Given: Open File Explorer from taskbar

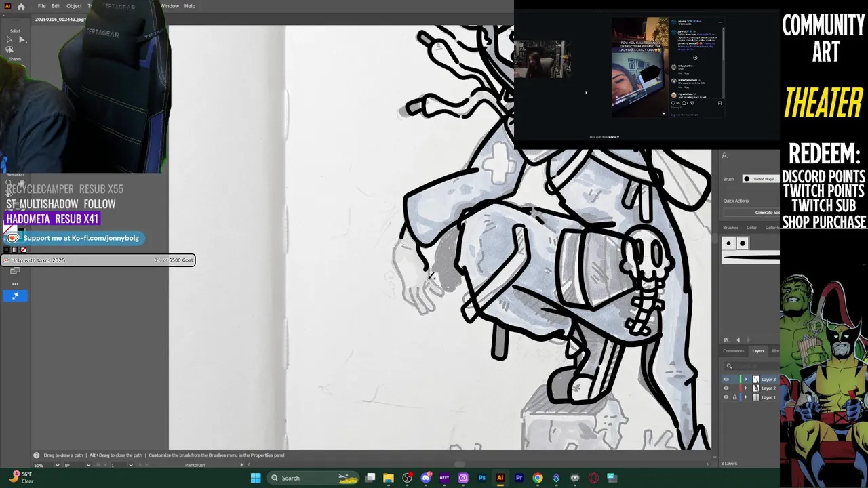Looking at the screenshot, I should (389, 478).
